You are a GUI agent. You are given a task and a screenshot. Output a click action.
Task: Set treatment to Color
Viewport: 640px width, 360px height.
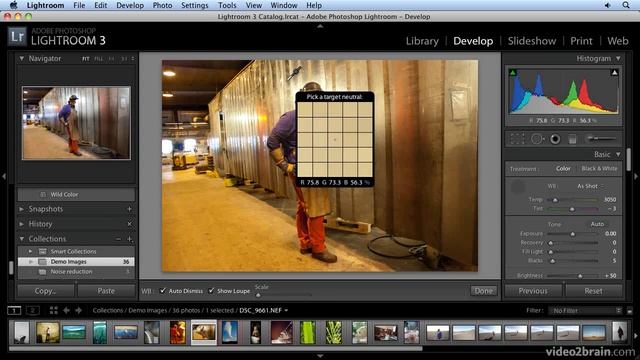click(x=563, y=168)
